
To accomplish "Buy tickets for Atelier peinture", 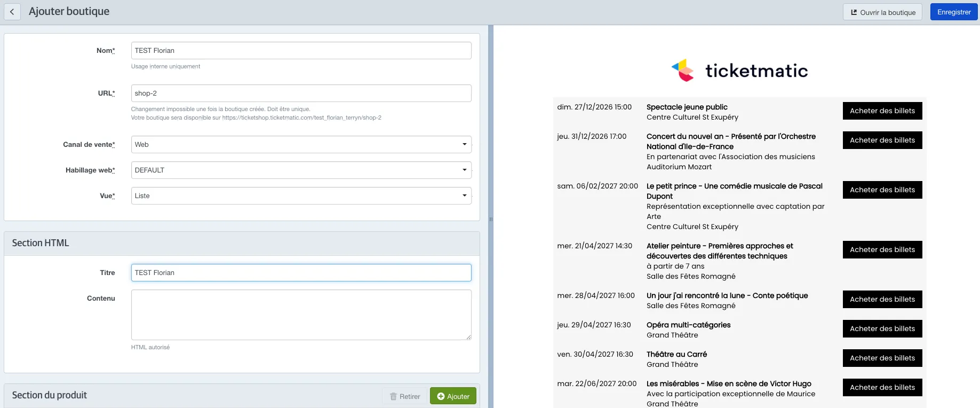I will 882,250.
